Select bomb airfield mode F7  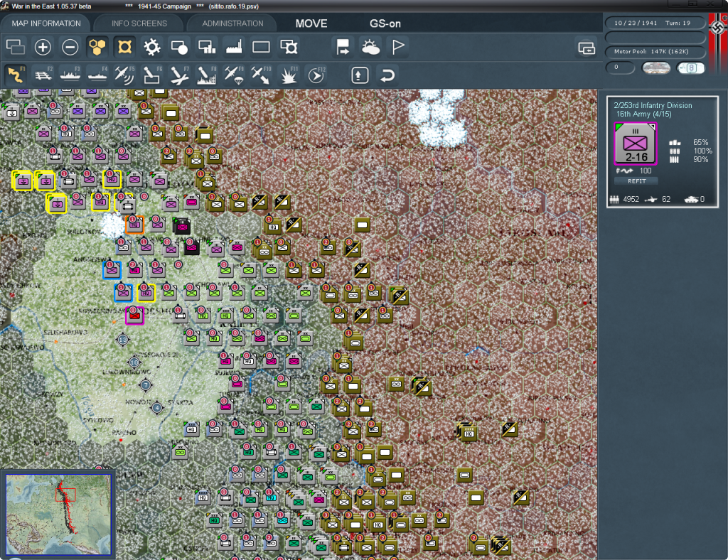(x=179, y=75)
